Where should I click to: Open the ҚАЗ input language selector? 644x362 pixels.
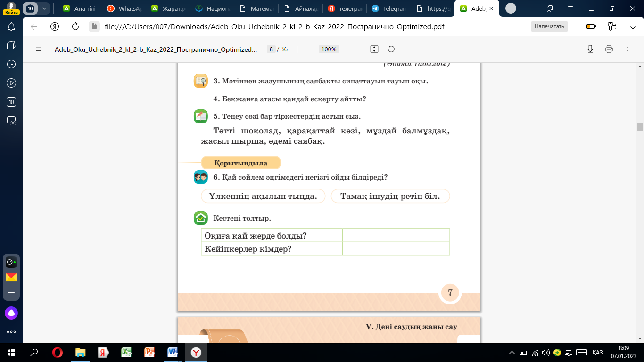pos(597,353)
